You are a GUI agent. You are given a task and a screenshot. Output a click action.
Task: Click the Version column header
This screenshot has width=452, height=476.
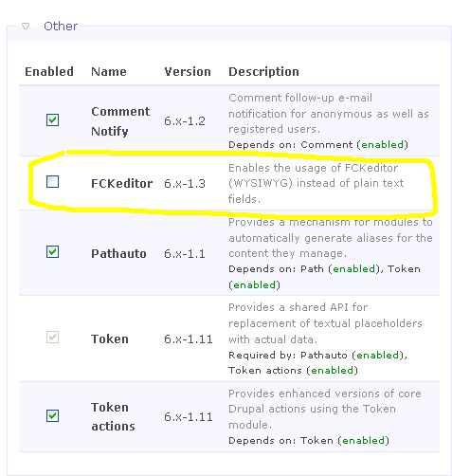[188, 72]
